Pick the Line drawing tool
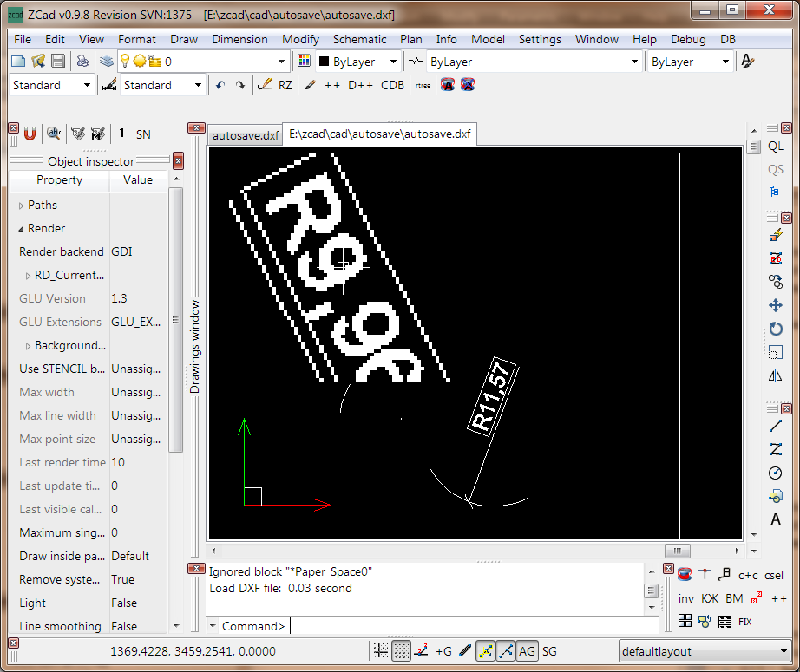 coord(775,426)
